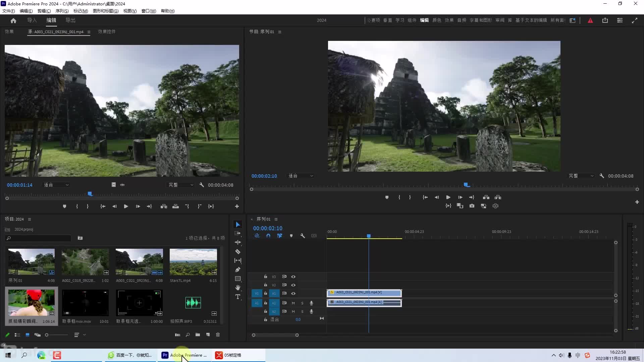Screen dimensions: 644x362
Task: Create new bin in Project panel
Action: (x=198, y=335)
